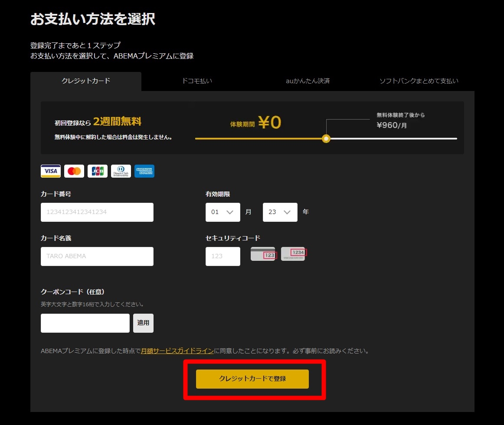Image resolution: width=504 pixels, height=425 pixels.
Task: Click the trial period timeline marker dot
Action: click(x=326, y=139)
